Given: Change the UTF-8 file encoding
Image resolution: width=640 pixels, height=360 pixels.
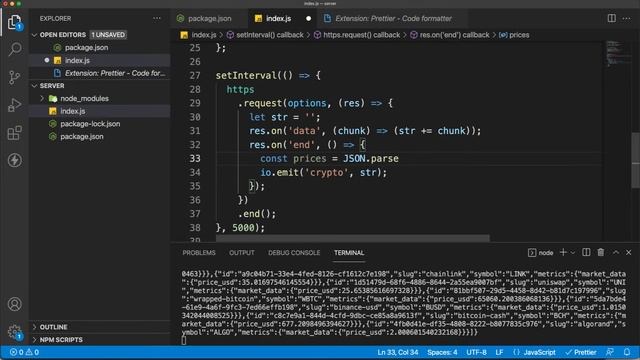Looking at the screenshot, I should tap(476, 352).
